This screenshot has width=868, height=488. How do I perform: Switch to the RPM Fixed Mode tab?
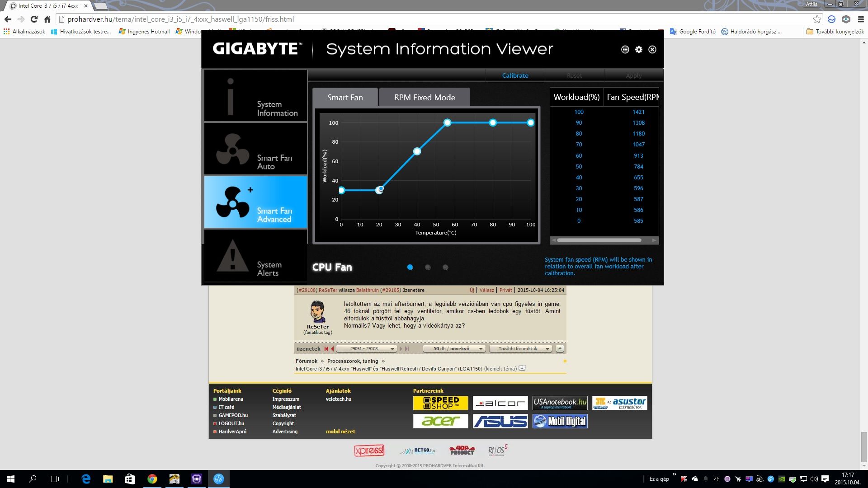point(425,97)
